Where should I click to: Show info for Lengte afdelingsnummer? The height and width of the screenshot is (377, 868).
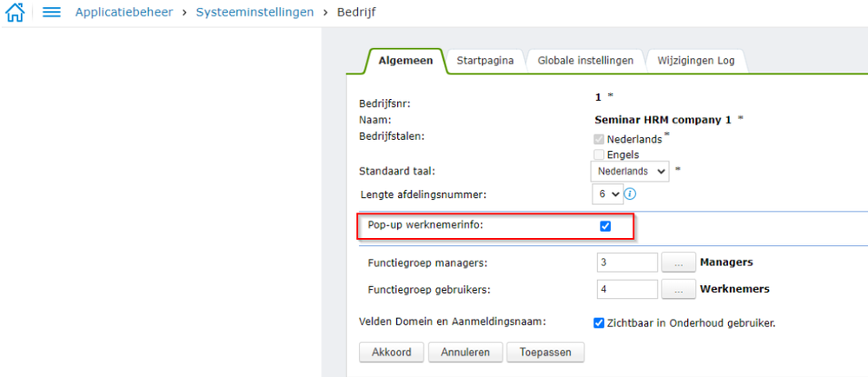click(630, 194)
